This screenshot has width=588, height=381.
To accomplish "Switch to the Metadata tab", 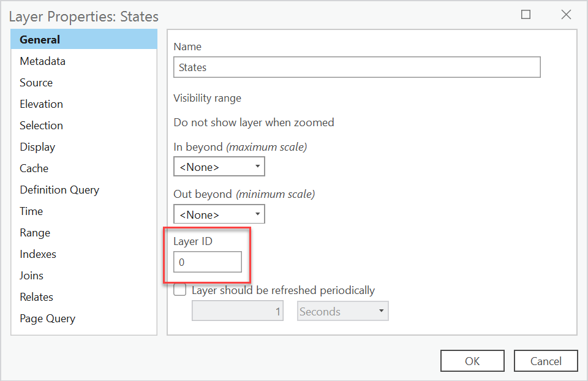I will point(42,61).
